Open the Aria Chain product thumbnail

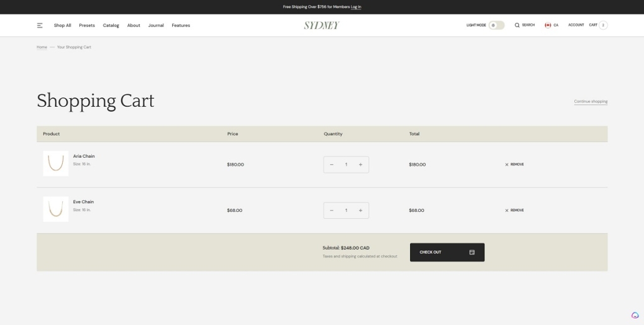pos(55,163)
